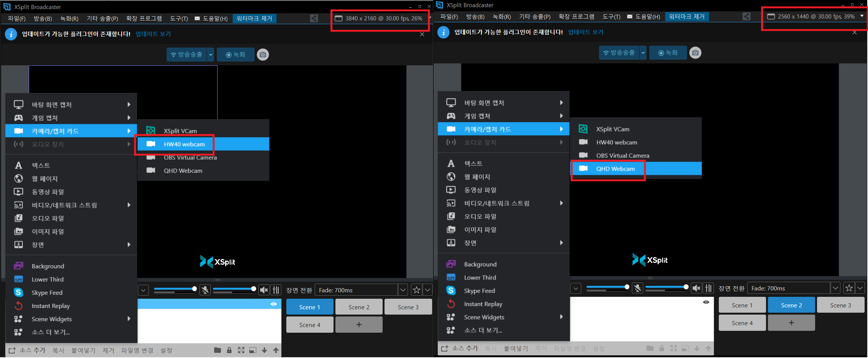The image size is (868, 358).
Task: Click the folder icon in left source toolbar
Action: (217, 350)
